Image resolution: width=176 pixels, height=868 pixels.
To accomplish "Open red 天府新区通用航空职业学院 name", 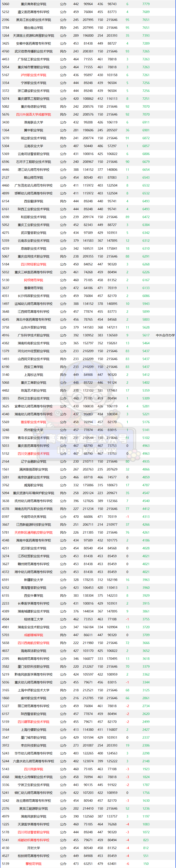I will [x=33, y=532].
